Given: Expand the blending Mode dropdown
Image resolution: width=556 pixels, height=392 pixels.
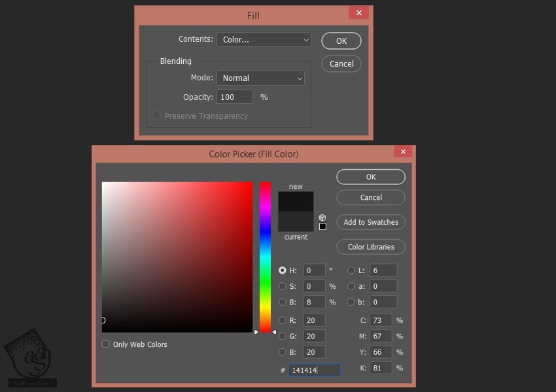Looking at the screenshot, I should (260, 78).
